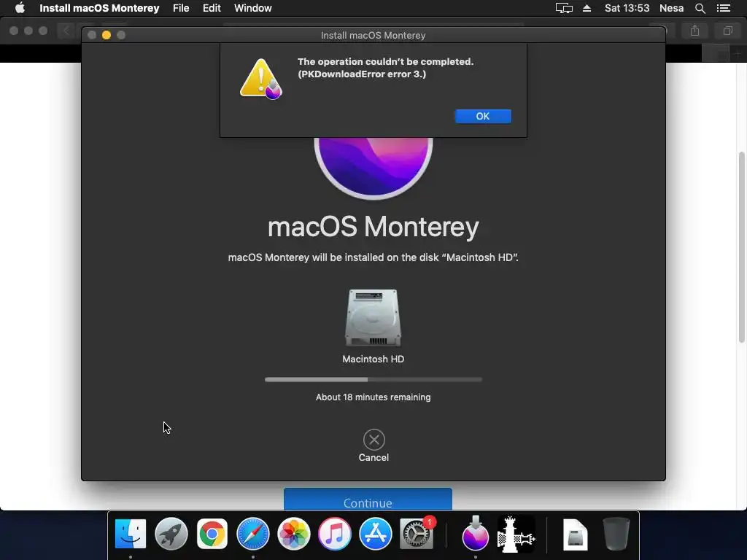Screen dimensions: 747x560
Task: Click the disk image file in the Dock
Action: (575, 534)
